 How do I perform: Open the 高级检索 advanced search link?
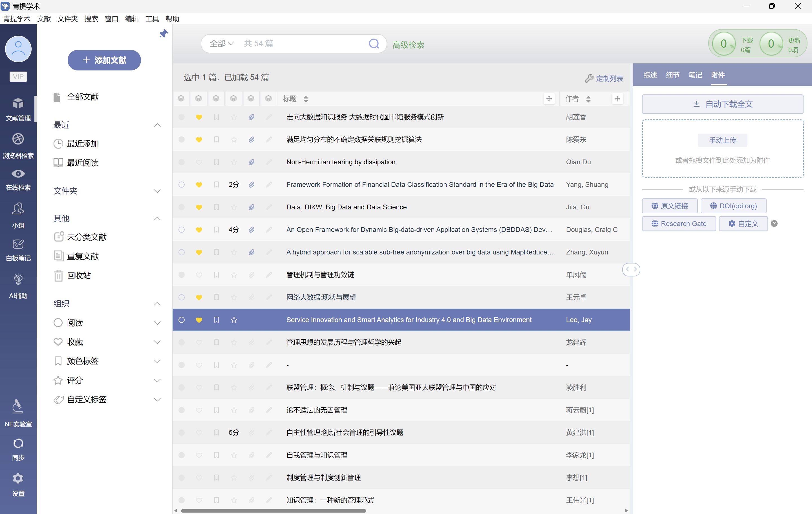click(x=408, y=45)
